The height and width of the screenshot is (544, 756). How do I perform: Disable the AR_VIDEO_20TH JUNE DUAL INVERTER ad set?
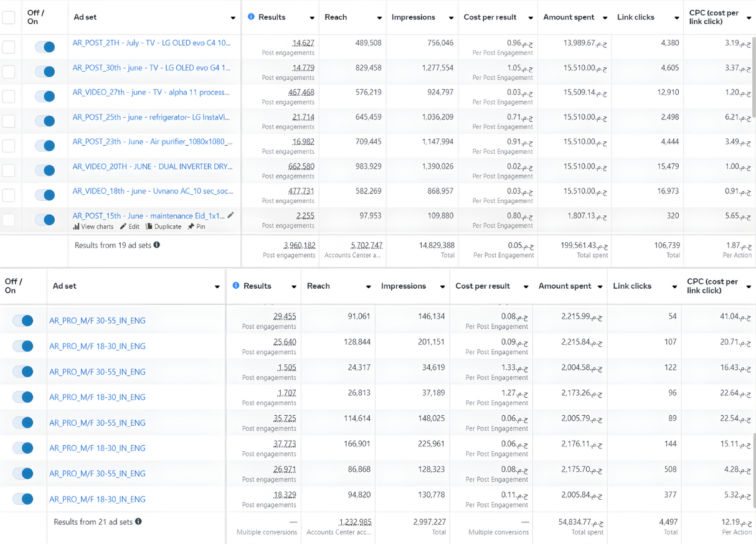(x=45, y=170)
